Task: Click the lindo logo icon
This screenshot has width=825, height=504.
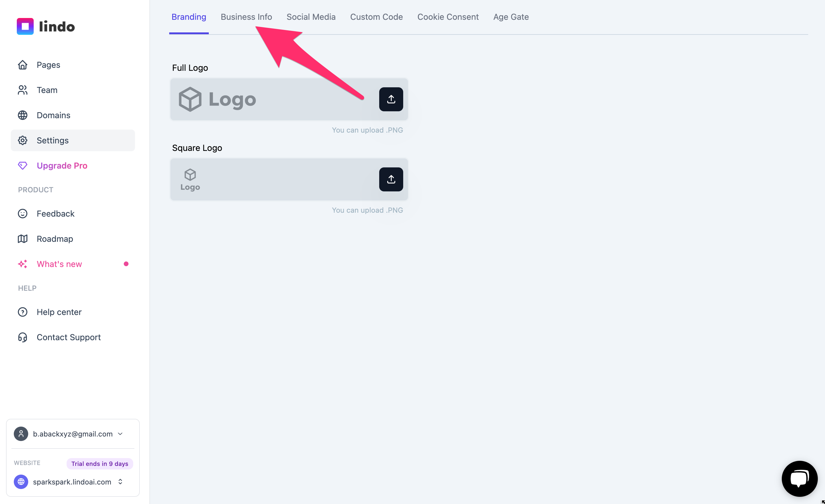Action: tap(25, 26)
